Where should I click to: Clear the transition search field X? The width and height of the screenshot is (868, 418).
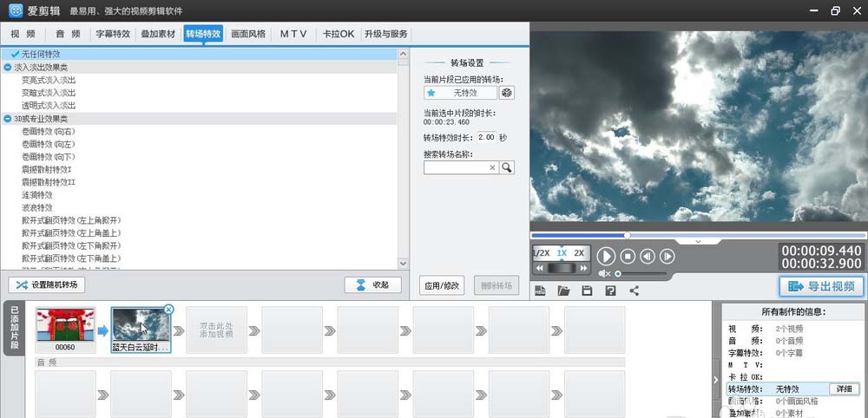[492, 167]
